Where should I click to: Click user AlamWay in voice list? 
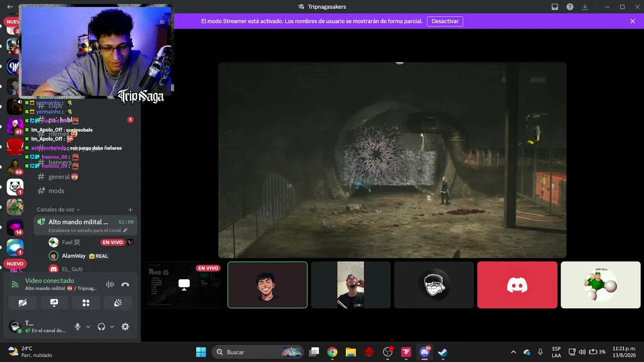pyautogui.click(x=73, y=256)
